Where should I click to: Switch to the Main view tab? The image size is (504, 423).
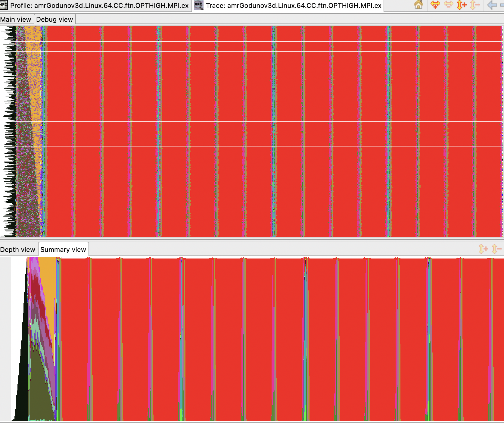click(16, 19)
